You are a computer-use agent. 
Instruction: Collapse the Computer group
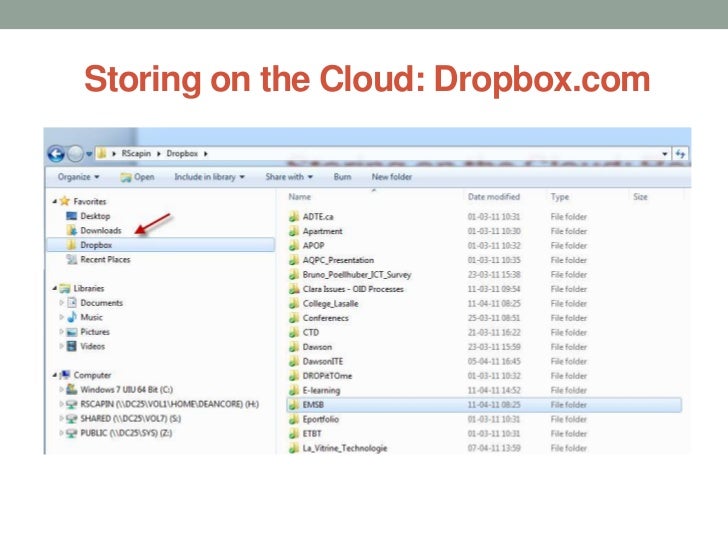click(x=54, y=375)
